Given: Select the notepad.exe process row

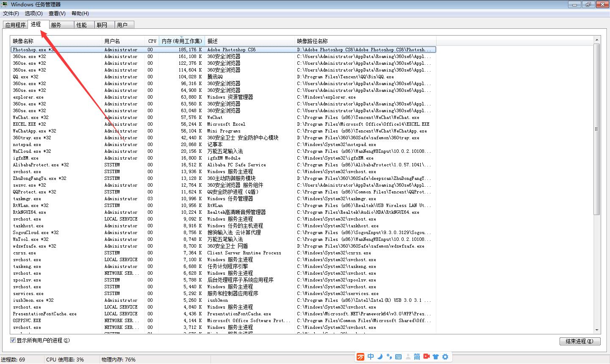Looking at the screenshot, I should [x=223, y=144].
